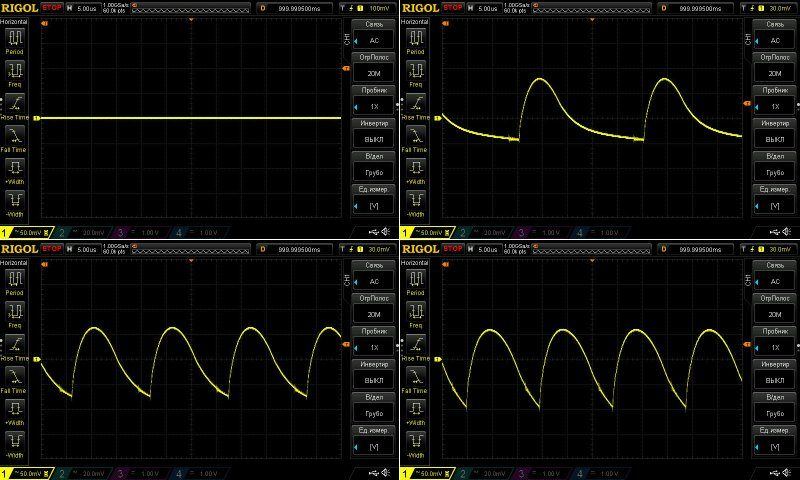
Task: Open Связь AC coupling selector in top-left screen
Action: coord(374,34)
